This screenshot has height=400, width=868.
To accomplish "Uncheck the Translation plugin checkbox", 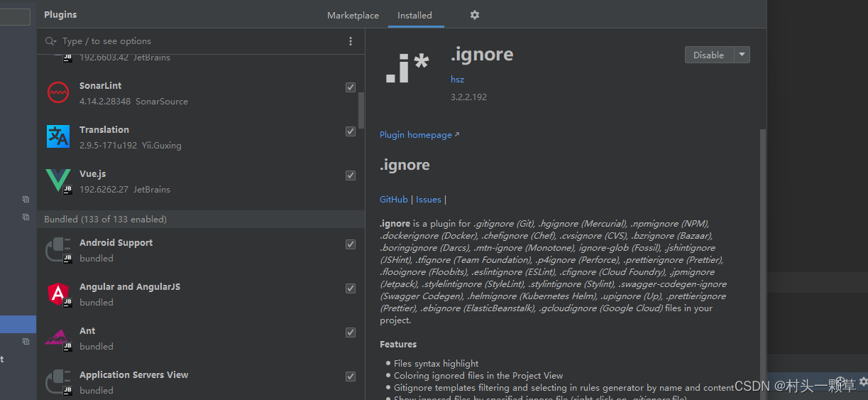I will [351, 131].
